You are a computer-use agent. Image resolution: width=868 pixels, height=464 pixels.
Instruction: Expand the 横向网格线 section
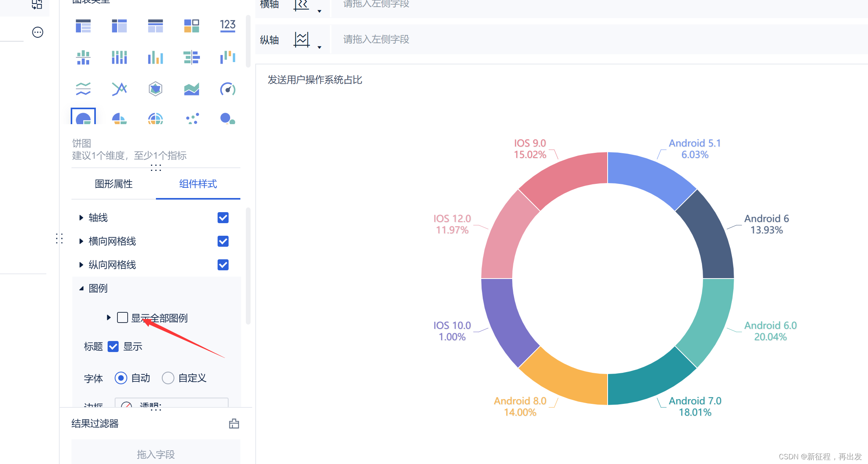point(81,241)
